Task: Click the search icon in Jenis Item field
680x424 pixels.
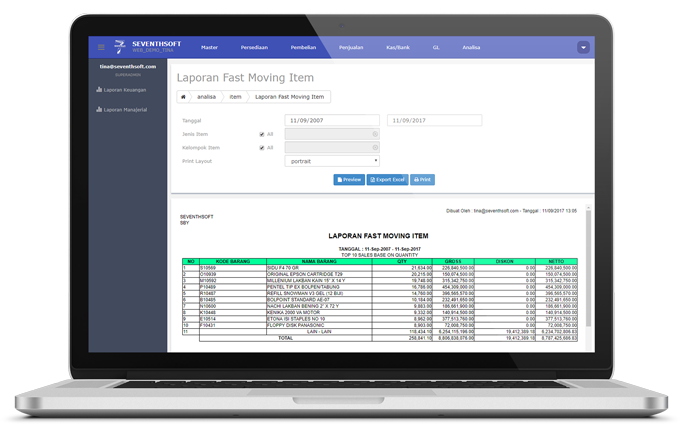Action: (x=375, y=133)
